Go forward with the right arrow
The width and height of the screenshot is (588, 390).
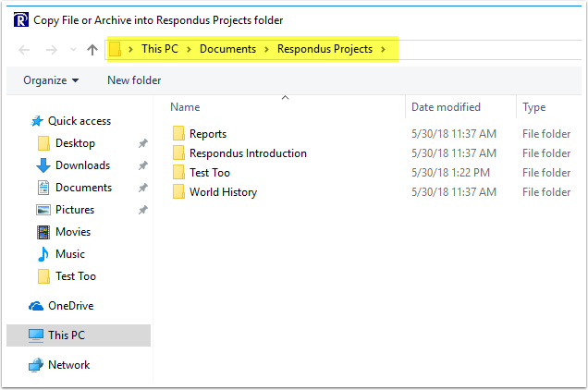pyautogui.click(x=52, y=50)
